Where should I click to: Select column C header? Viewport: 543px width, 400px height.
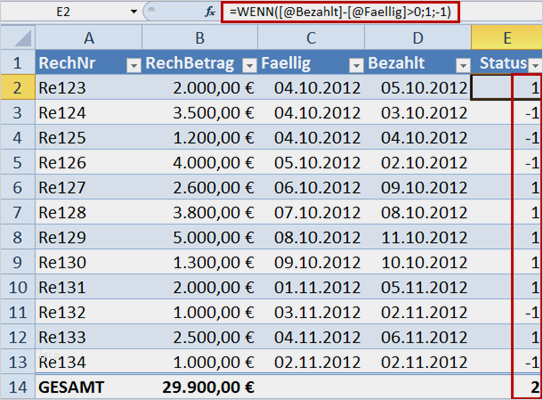click(311, 38)
